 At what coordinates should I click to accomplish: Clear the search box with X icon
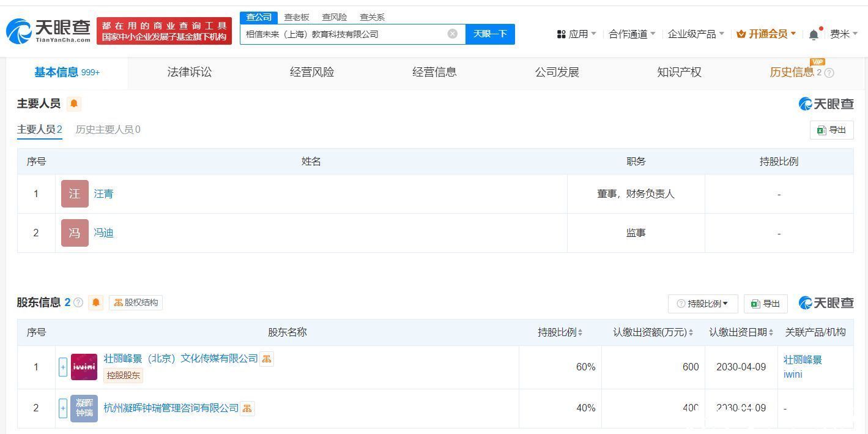click(453, 34)
